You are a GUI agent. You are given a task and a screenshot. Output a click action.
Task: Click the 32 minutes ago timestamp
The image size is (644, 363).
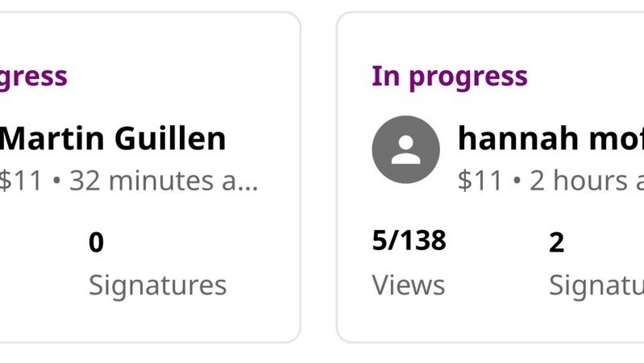click(164, 181)
